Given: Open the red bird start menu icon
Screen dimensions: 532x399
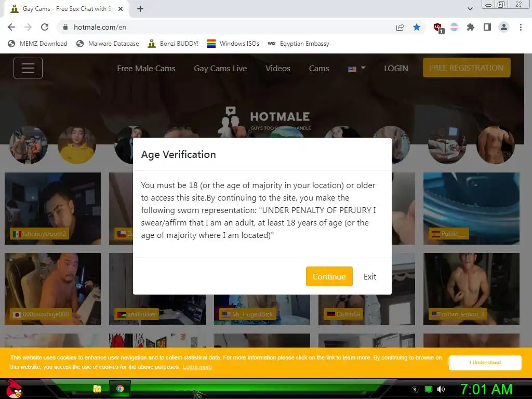Looking at the screenshot, I should click(x=14, y=389).
